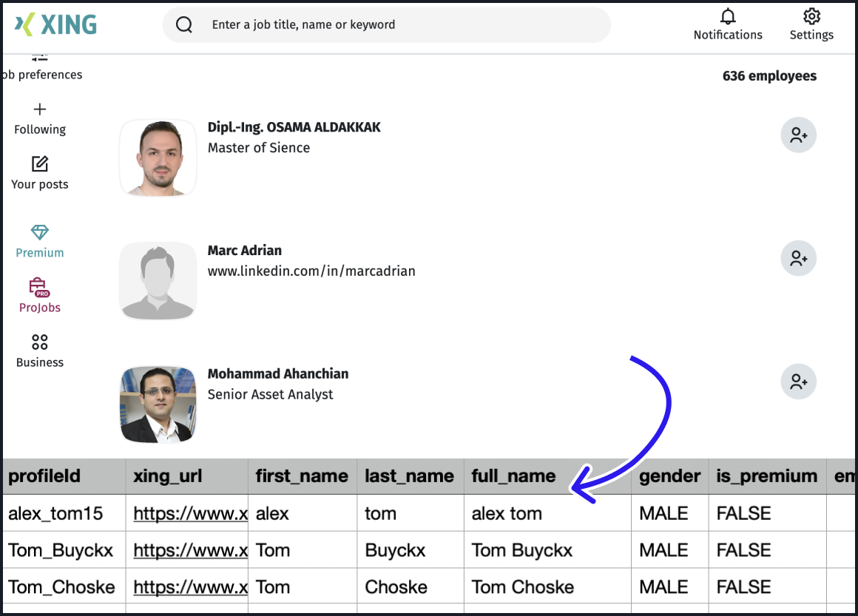Screen dimensions: 858x616
Task: Open the Premium diamond item
Action: point(40,241)
